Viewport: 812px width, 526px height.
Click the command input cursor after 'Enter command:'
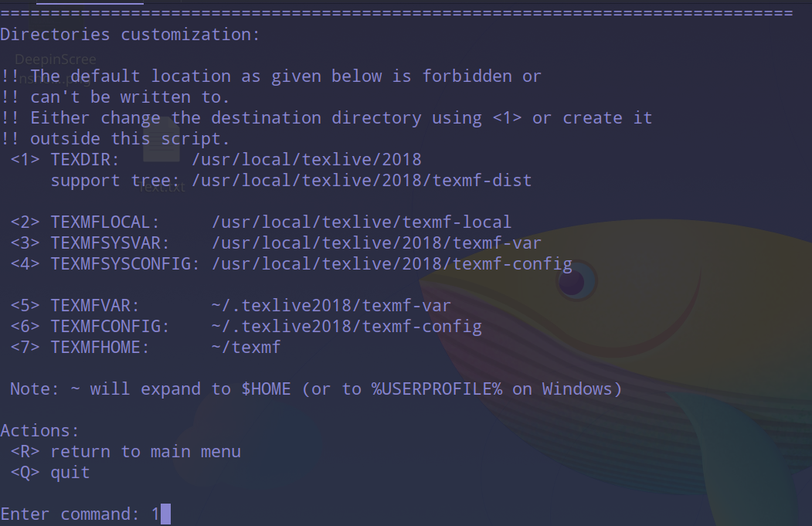pyautogui.click(x=165, y=514)
